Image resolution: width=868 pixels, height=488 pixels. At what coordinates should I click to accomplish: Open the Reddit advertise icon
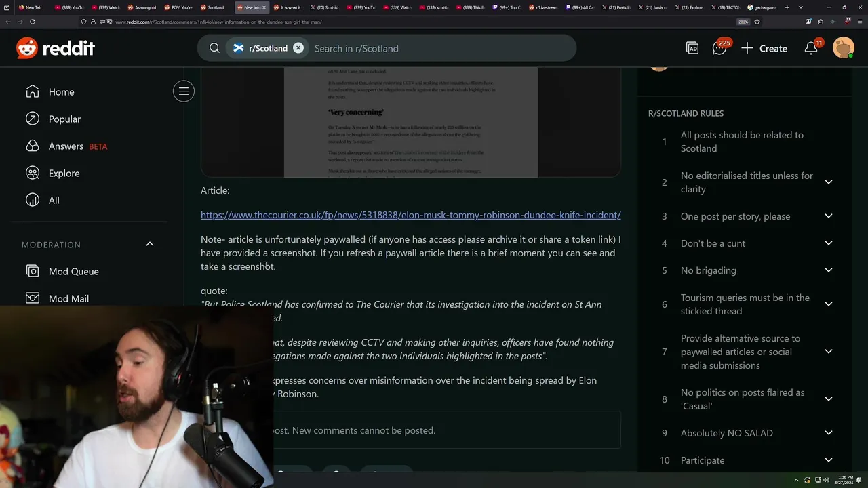point(692,48)
